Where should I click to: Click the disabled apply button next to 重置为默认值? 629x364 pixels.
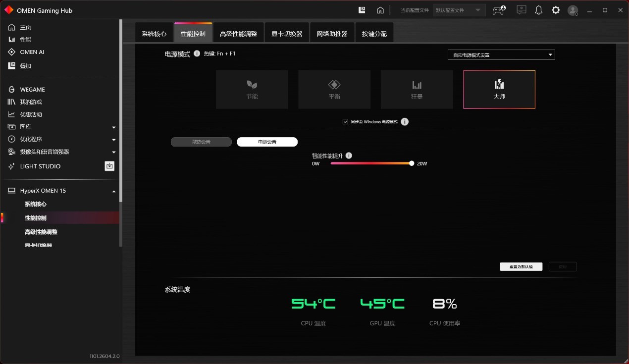pyautogui.click(x=563, y=267)
